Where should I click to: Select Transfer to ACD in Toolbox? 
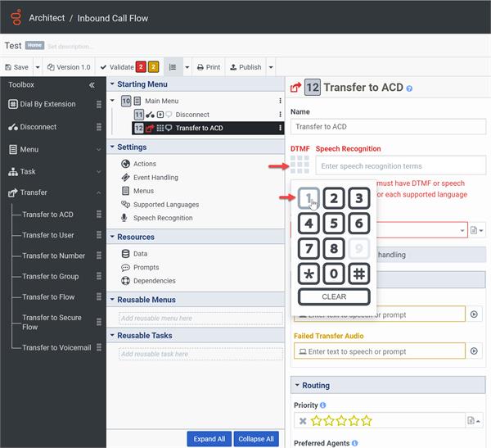(48, 215)
